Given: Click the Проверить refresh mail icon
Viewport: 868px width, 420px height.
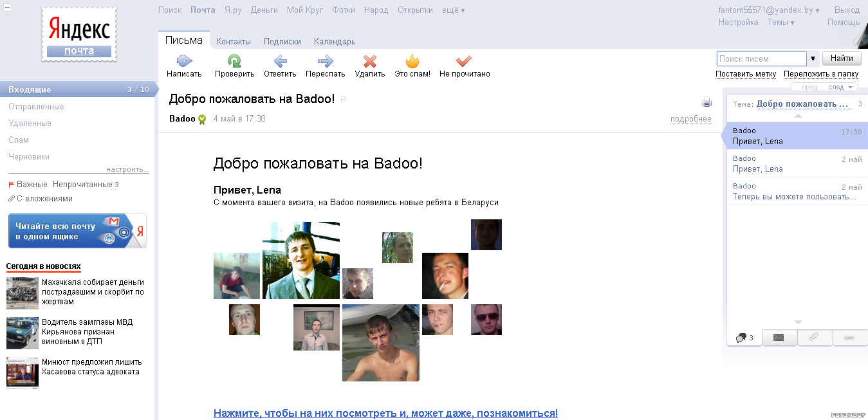Looking at the screenshot, I should click(x=234, y=61).
